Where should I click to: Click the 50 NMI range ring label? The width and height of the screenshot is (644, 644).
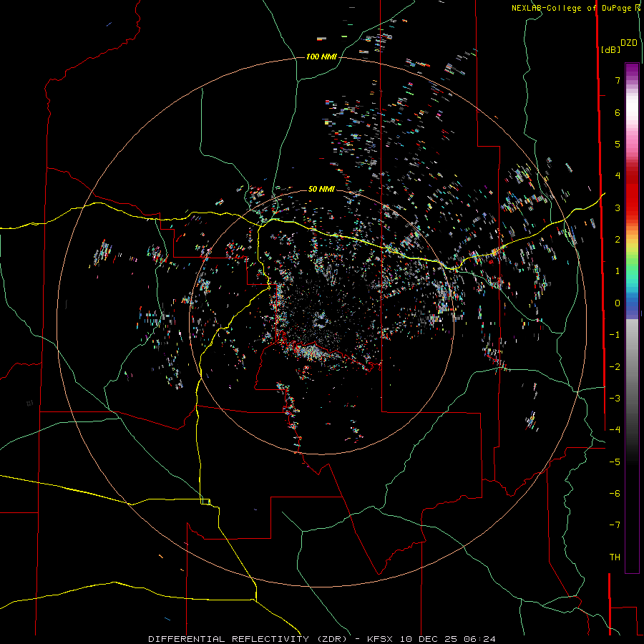321,189
